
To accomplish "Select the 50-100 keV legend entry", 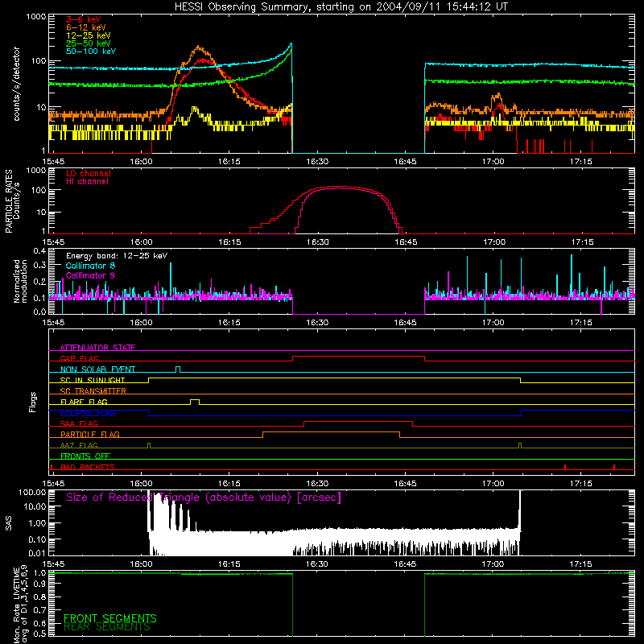I will coord(91,52).
